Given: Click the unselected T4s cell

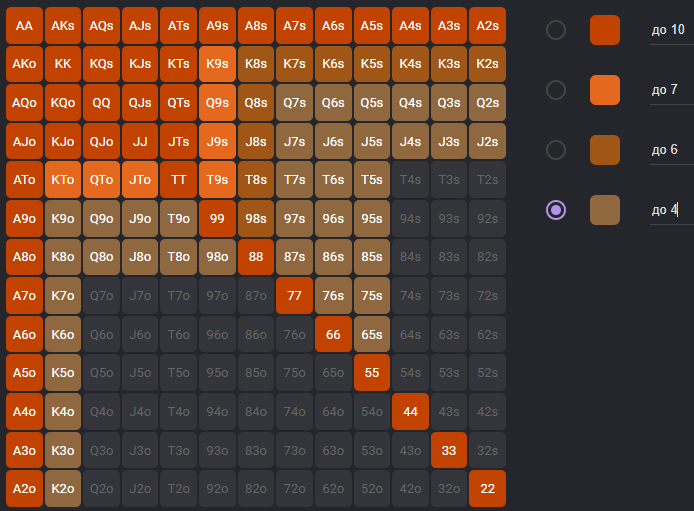Looking at the screenshot, I should tap(410, 180).
